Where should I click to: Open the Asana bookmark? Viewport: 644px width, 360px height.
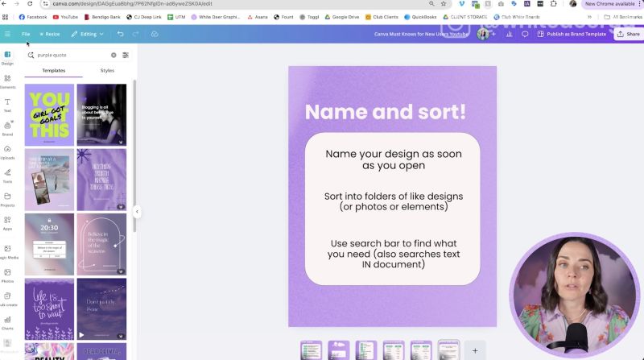258,17
